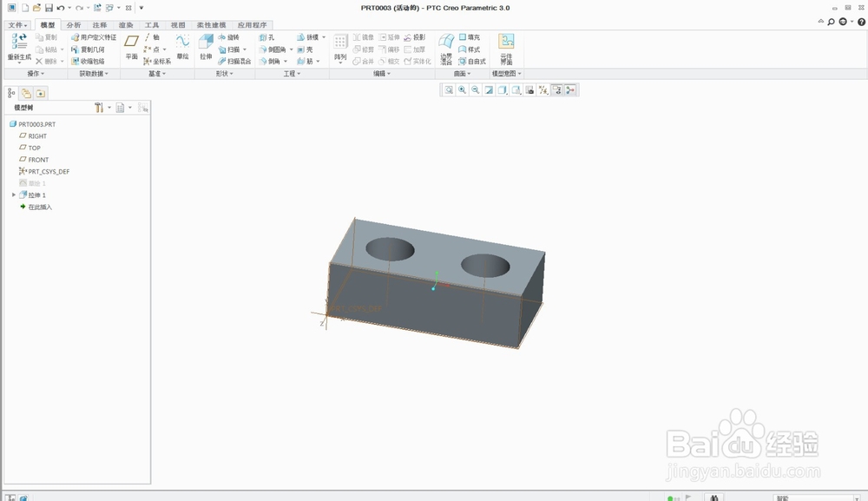Click the 拉伸 (Extrude) tool icon
Viewport: 868px width, 501px height.
(x=206, y=43)
